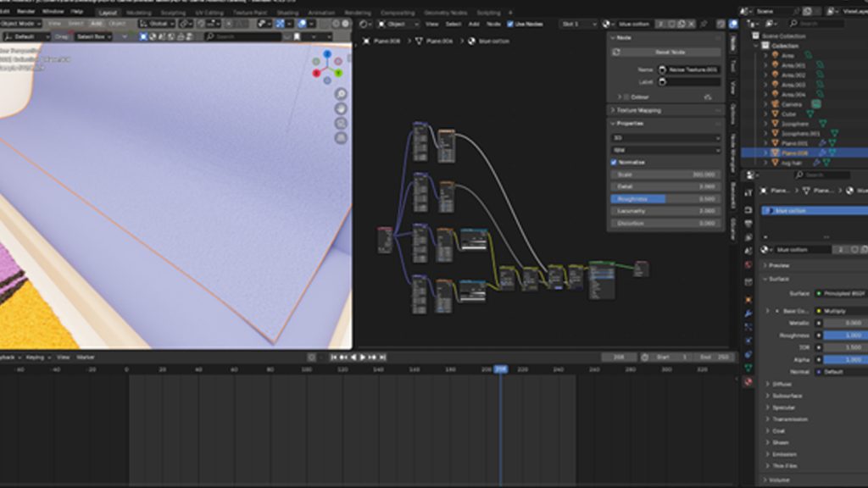Click the viewport zoom magnifier icon

click(341, 94)
